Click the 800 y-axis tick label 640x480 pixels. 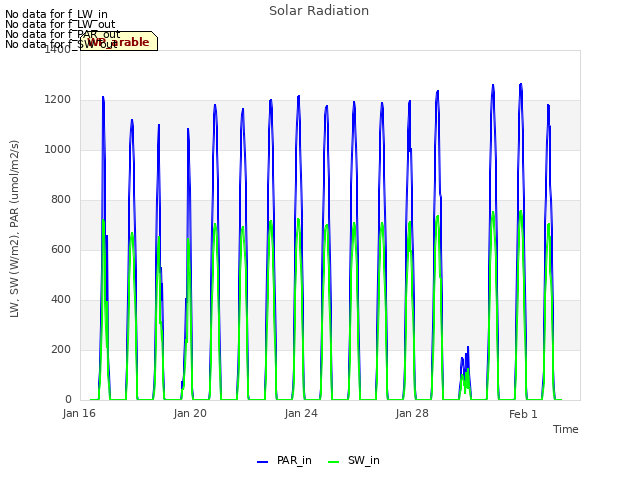click(61, 200)
